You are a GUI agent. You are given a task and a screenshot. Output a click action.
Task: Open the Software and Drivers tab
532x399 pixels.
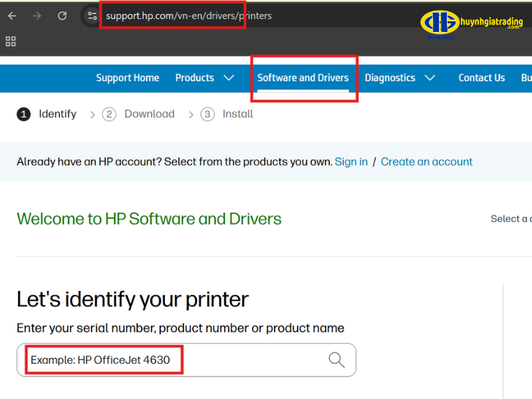tap(303, 78)
